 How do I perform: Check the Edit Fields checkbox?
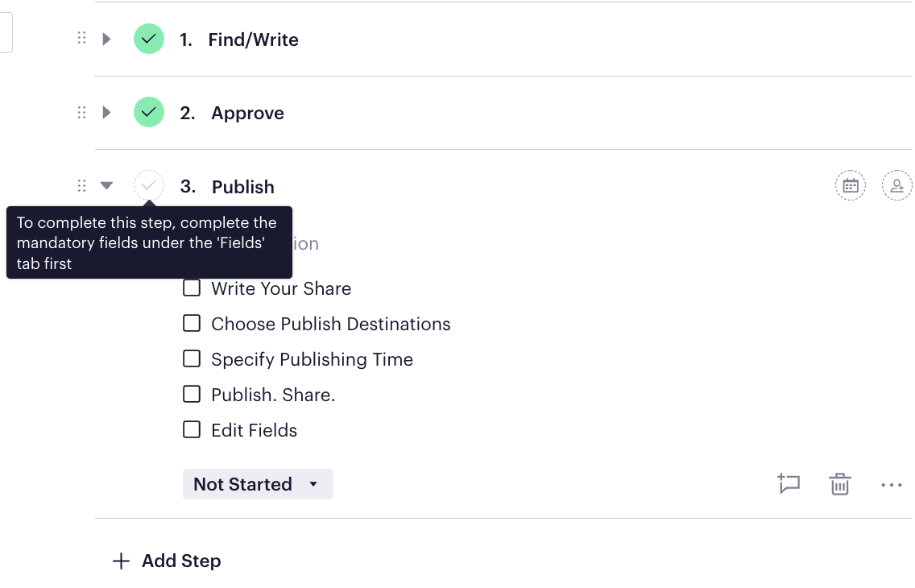191,429
